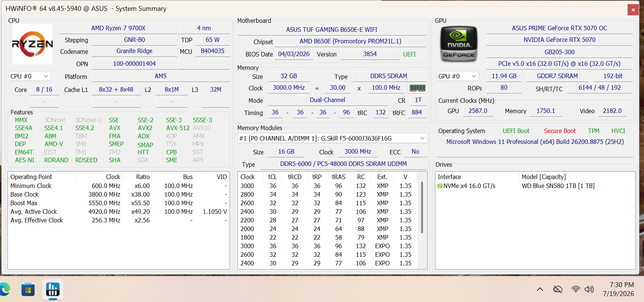This screenshot has height=302, width=644.
Task: Click the GB205-300 GPU chip field
Action: (x=559, y=52)
